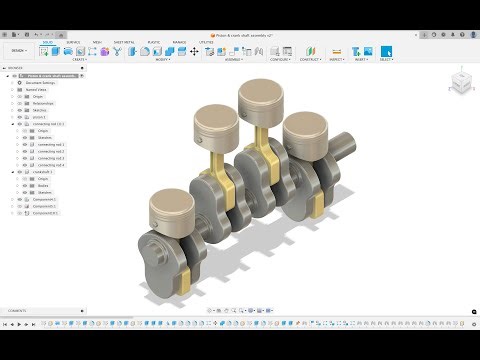Toggle visibility eye for Relationships folder
The image size is (480, 360).
click(x=20, y=103)
